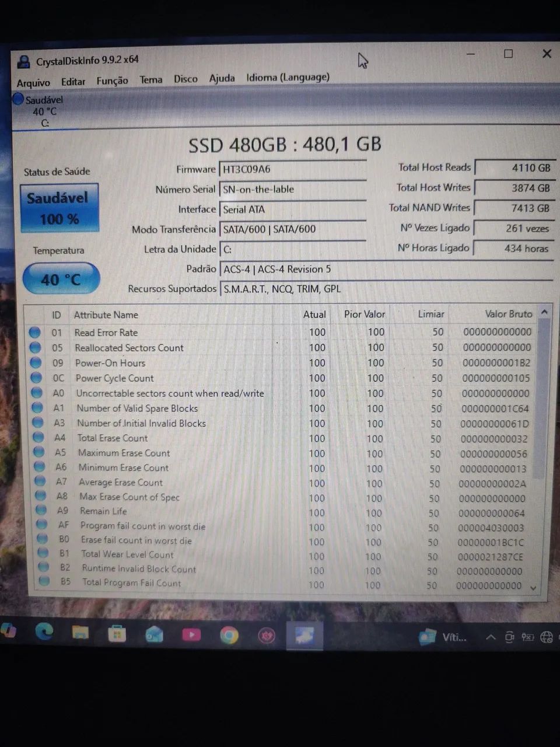Click the Nº Vezes Ligado value 261 vezes

coord(514,228)
